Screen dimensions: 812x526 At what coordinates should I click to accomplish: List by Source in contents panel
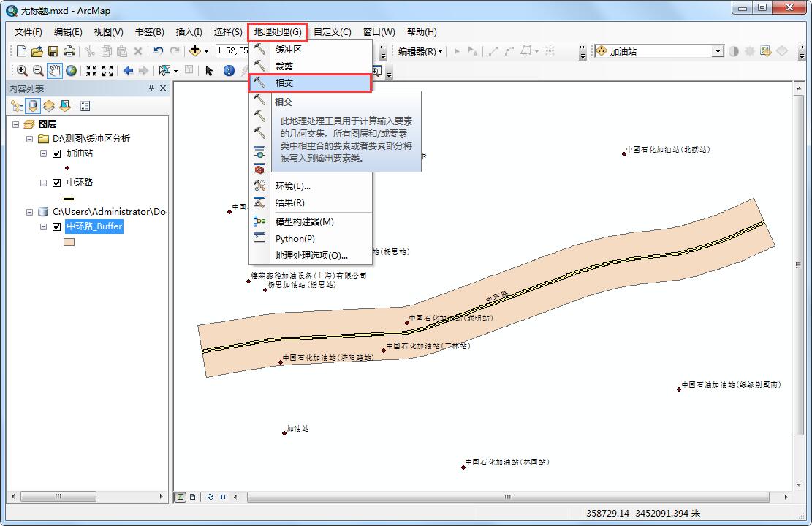coord(33,106)
